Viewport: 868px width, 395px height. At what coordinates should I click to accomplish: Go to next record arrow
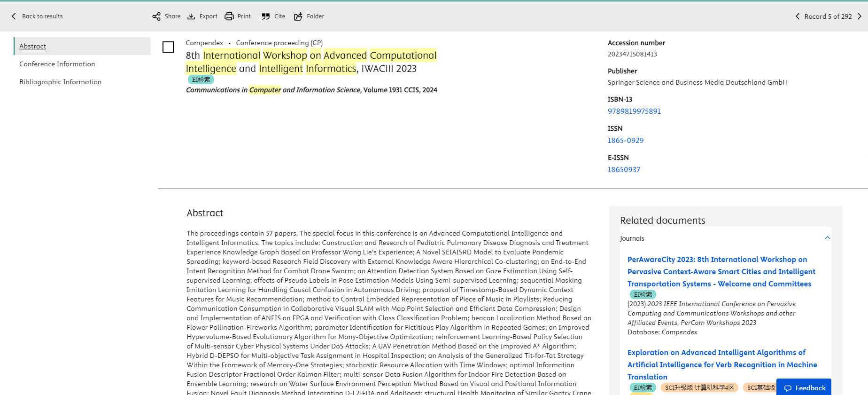tap(860, 16)
